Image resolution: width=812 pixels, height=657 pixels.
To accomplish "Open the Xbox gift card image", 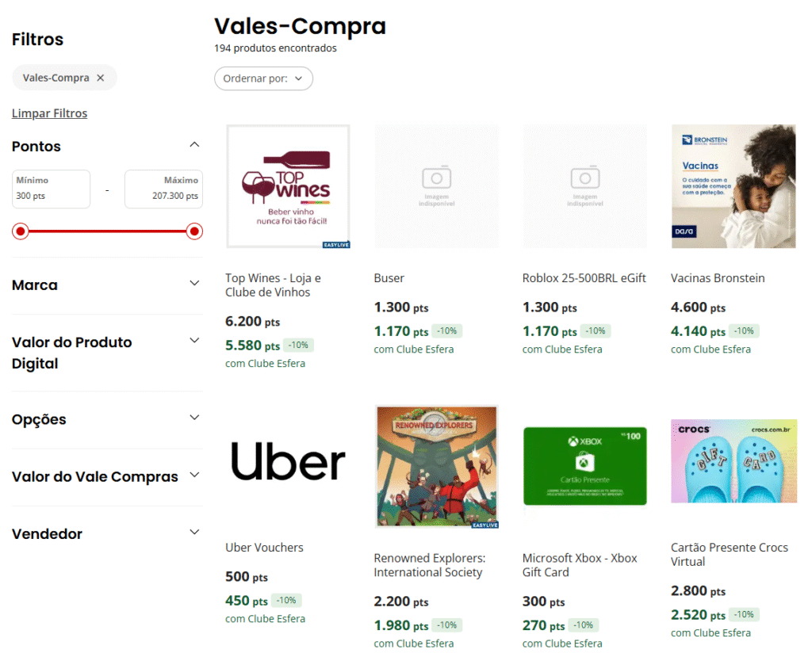I will coord(584,466).
